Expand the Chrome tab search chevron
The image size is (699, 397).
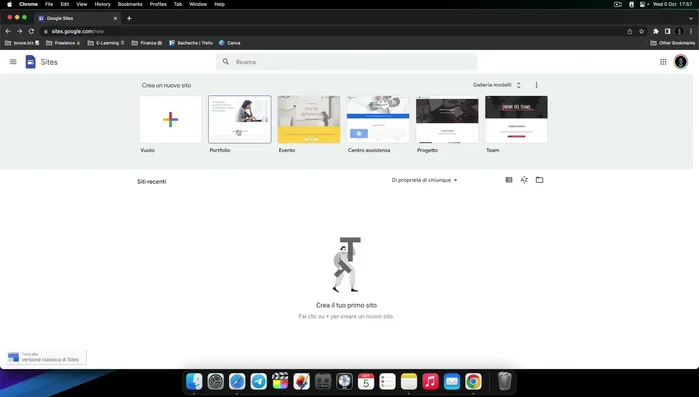(x=691, y=18)
